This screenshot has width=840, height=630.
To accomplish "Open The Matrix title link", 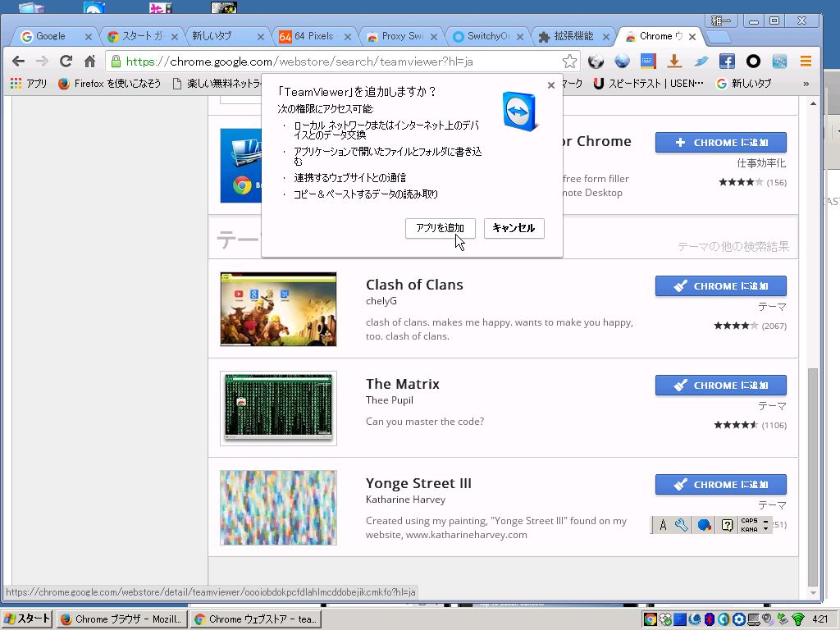I will (402, 384).
